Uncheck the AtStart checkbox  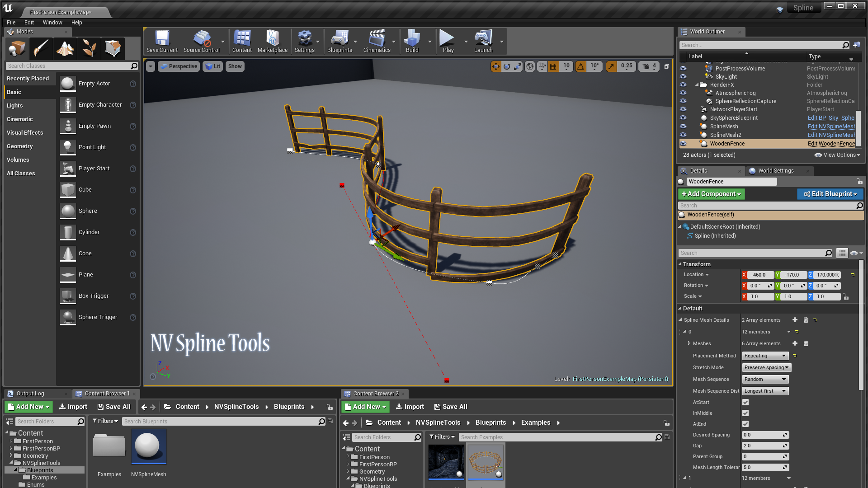tap(745, 402)
